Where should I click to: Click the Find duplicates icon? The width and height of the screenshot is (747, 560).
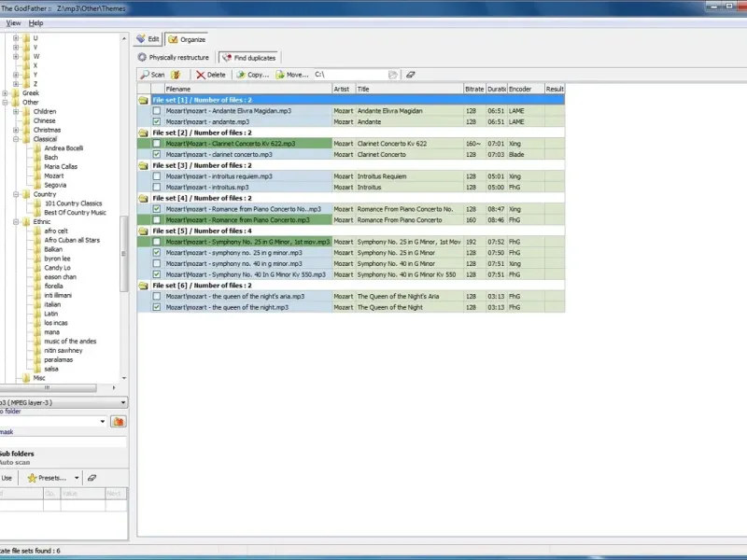pos(227,58)
